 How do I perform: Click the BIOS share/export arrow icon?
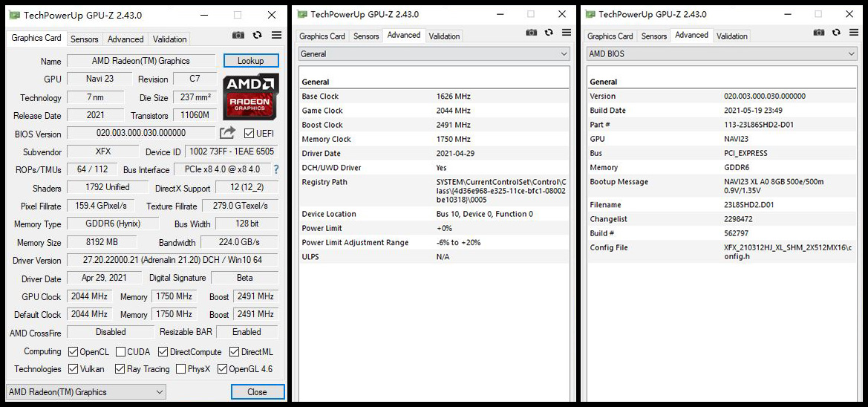[227, 133]
